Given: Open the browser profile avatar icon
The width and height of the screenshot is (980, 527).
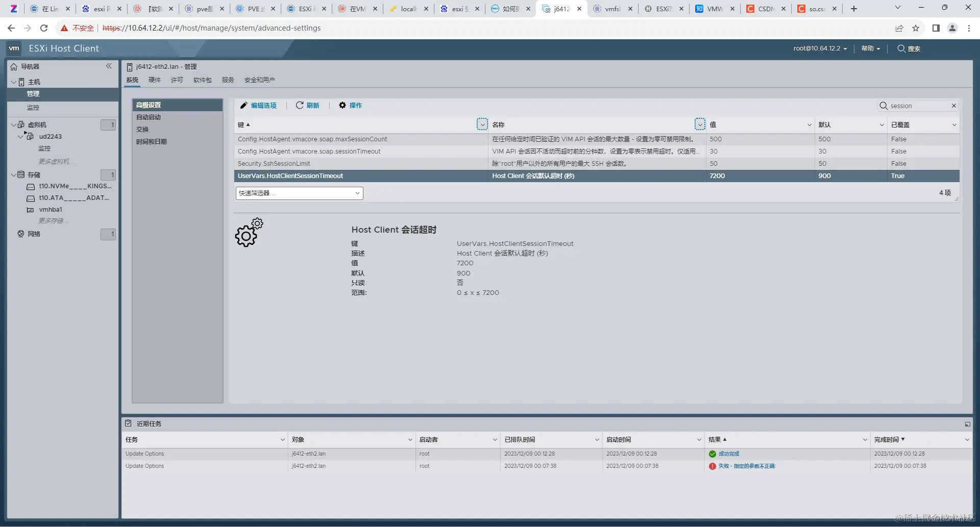Looking at the screenshot, I should click(952, 28).
